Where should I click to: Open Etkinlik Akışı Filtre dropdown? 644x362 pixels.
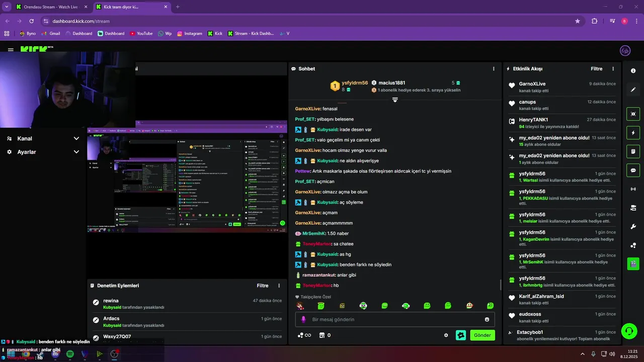point(597,69)
